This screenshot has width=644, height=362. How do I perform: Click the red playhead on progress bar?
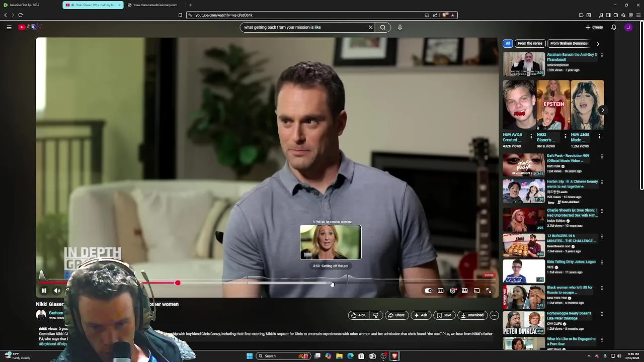pyautogui.click(x=178, y=283)
